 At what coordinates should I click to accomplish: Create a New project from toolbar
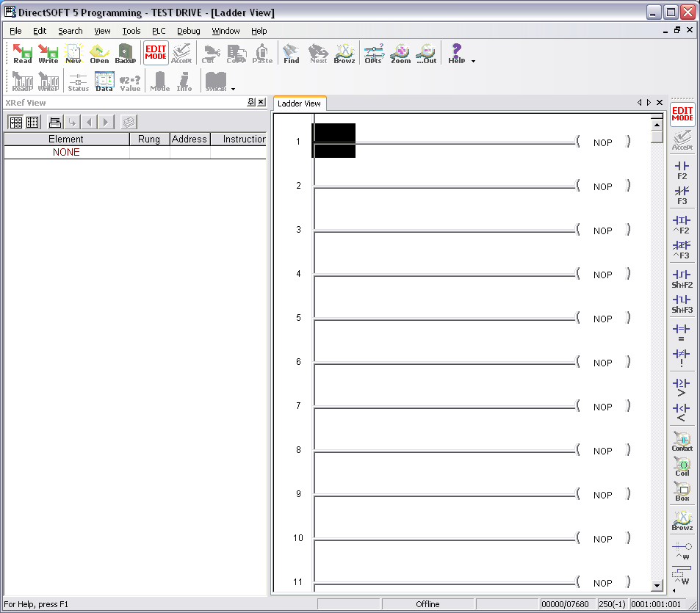pos(73,54)
